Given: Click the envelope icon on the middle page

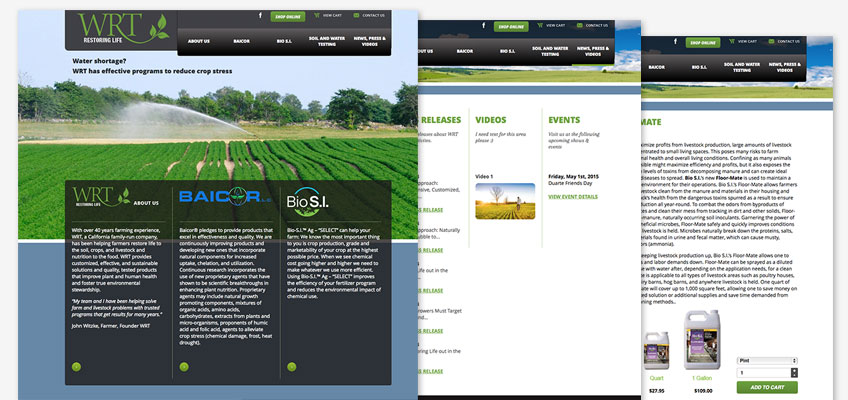Looking at the screenshot, I should coord(580,25).
